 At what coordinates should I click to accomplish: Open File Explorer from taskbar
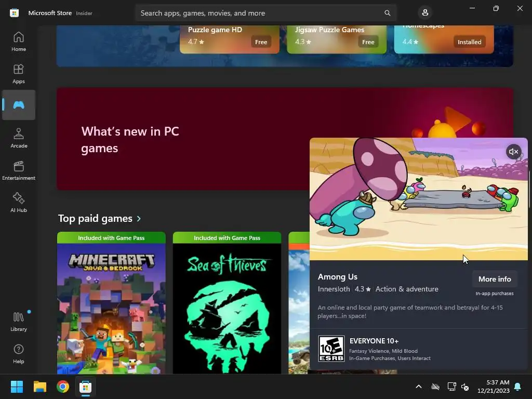point(39,387)
